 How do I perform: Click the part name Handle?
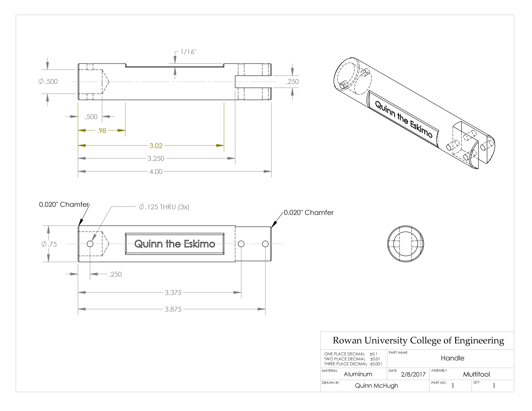pos(453,358)
